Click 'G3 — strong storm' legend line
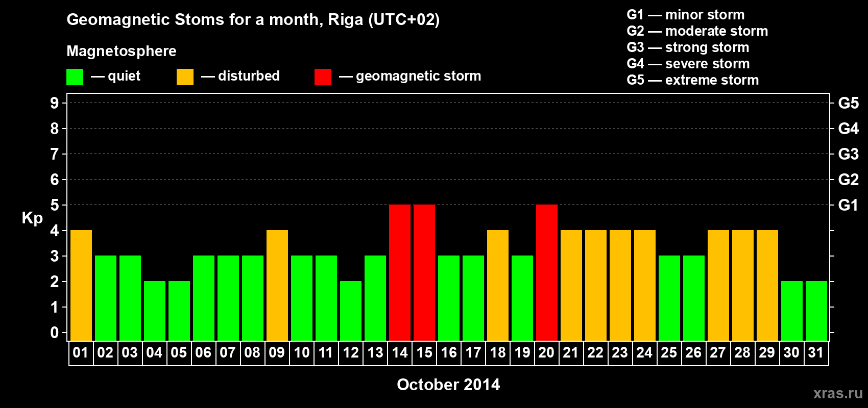This screenshot has width=868, height=408. [688, 47]
